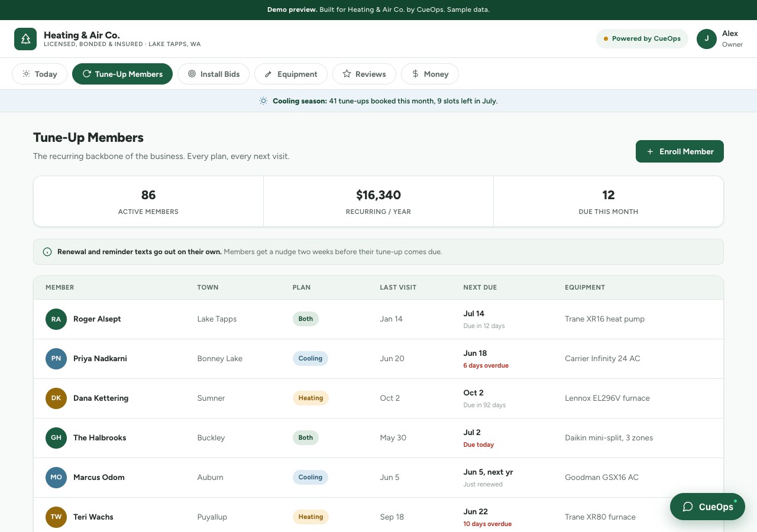The width and height of the screenshot is (757, 532).
Task: Click the Auburn town cell
Action: point(211,478)
